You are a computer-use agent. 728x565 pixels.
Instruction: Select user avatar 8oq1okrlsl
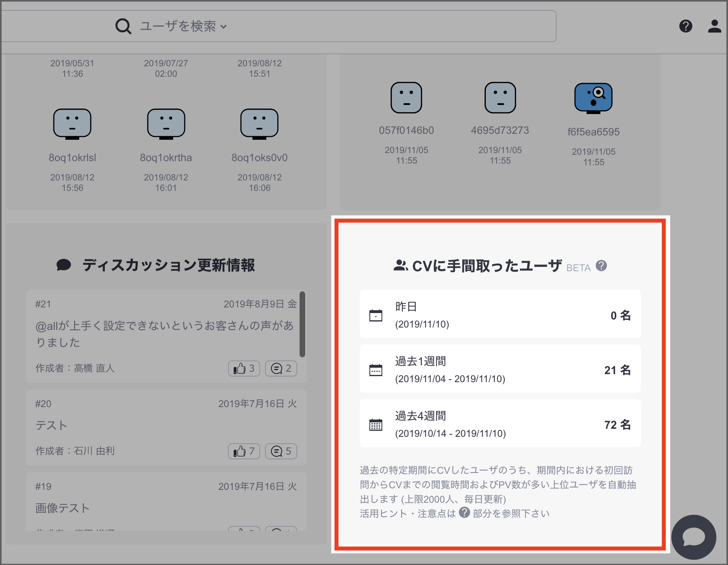pos(72,124)
